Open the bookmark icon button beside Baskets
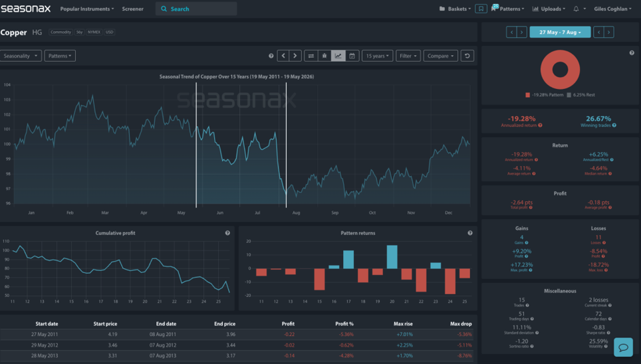The image size is (641, 364). click(481, 9)
